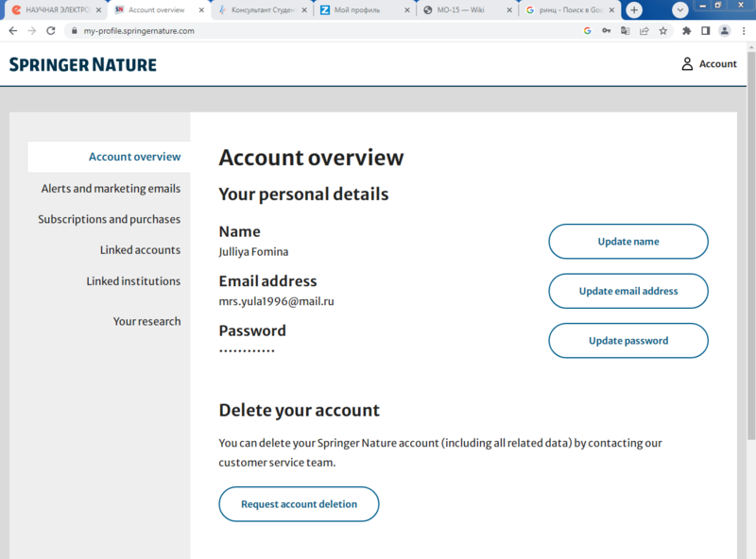Close the MO-15 — Wiki tab

tap(509, 9)
